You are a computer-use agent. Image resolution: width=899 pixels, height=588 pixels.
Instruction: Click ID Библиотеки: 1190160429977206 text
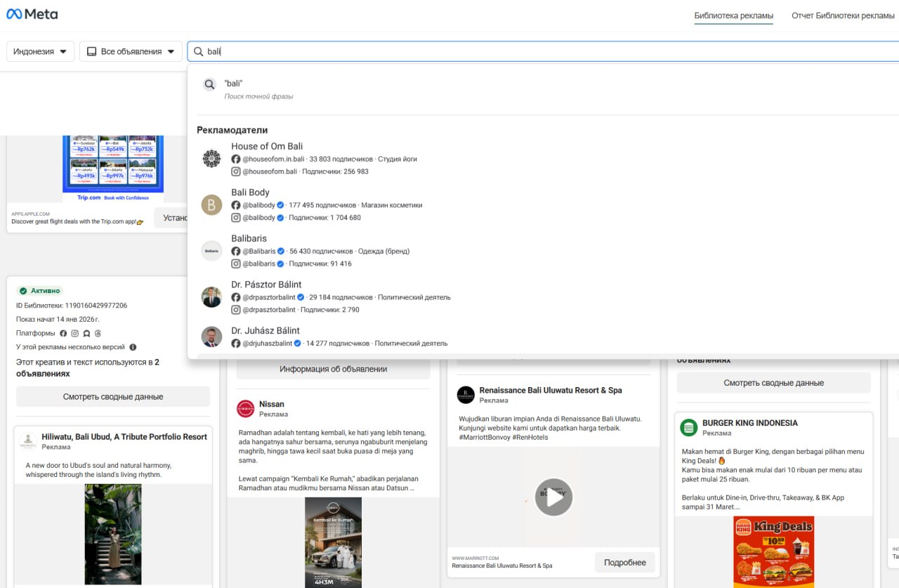pyautogui.click(x=72, y=306)
